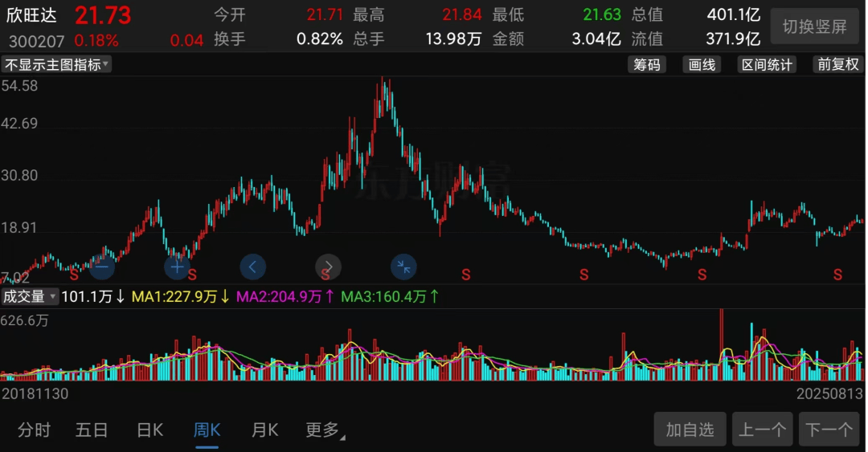
Task: Select the 分时 intraday tab
Action: coord(35,430)
